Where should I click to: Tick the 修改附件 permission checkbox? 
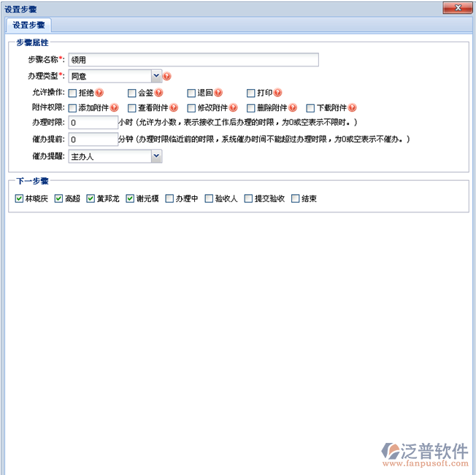point(192,107)
